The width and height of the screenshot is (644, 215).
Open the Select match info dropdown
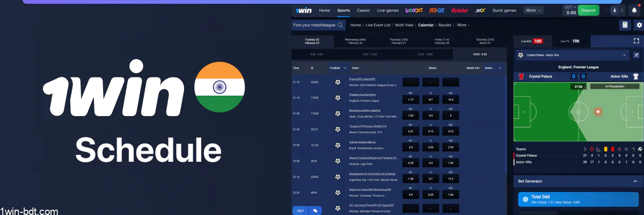click(x=493, y=68)
